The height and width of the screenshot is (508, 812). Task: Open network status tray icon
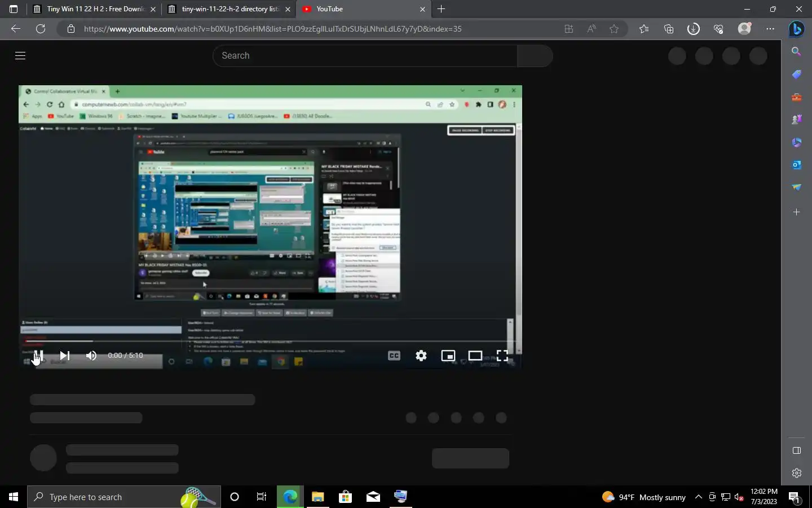pos(726,497)
